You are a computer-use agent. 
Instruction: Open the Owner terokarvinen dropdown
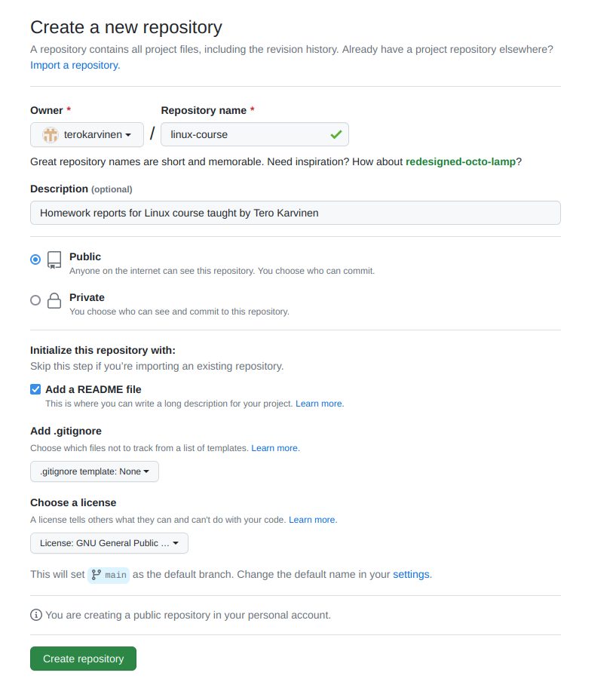tap(87, 135)
